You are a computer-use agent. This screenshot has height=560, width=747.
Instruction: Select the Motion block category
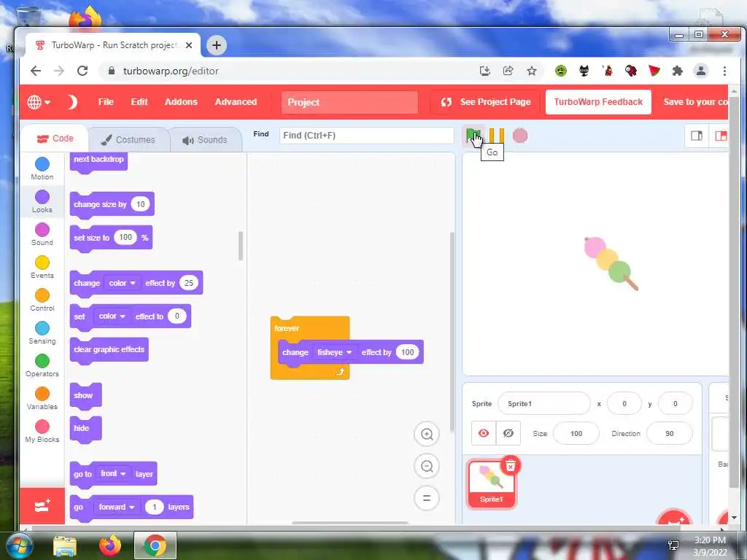click(x=42, y=169)
